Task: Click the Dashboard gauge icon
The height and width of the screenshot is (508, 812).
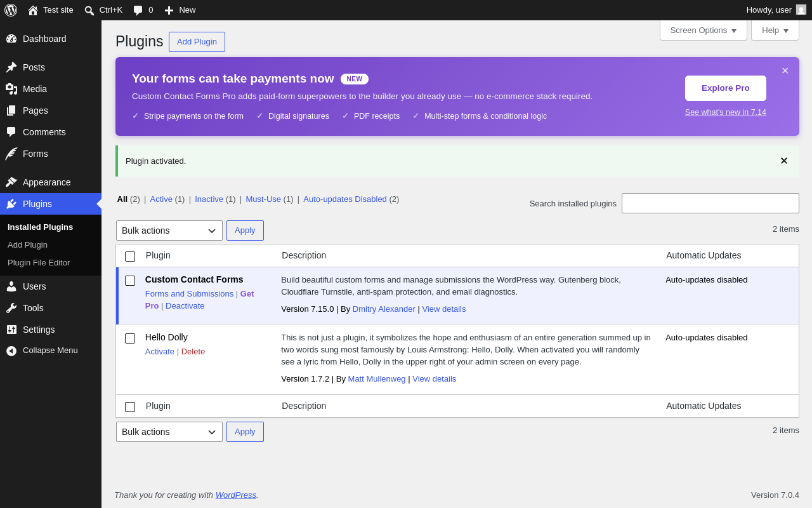Action: [11, 39]
